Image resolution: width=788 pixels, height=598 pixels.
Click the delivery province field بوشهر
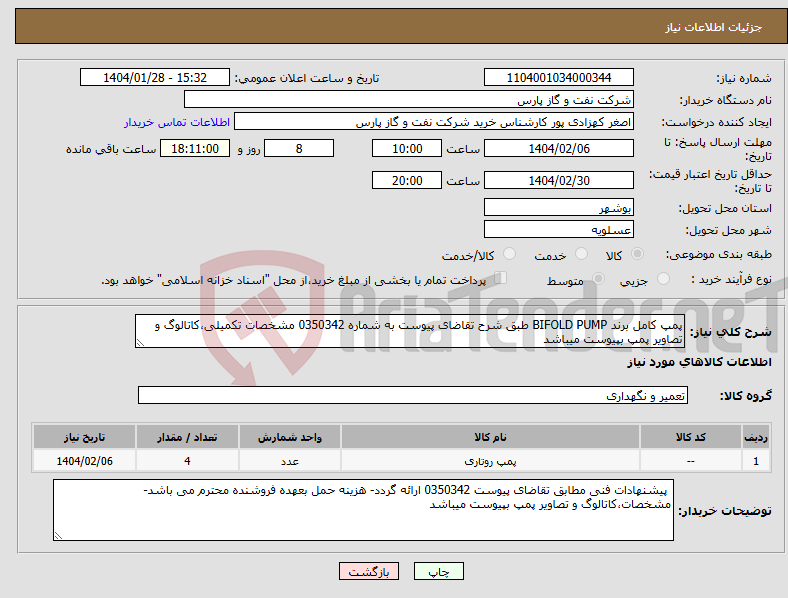558,208
